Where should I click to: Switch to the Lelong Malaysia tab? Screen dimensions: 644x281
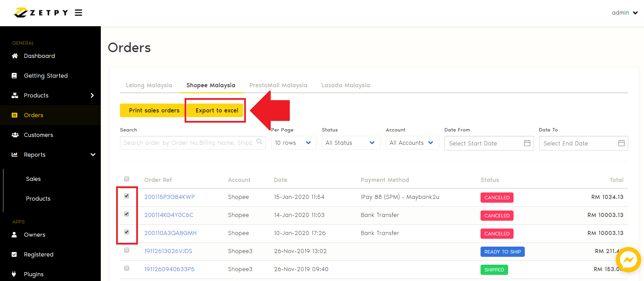point(149,85)
